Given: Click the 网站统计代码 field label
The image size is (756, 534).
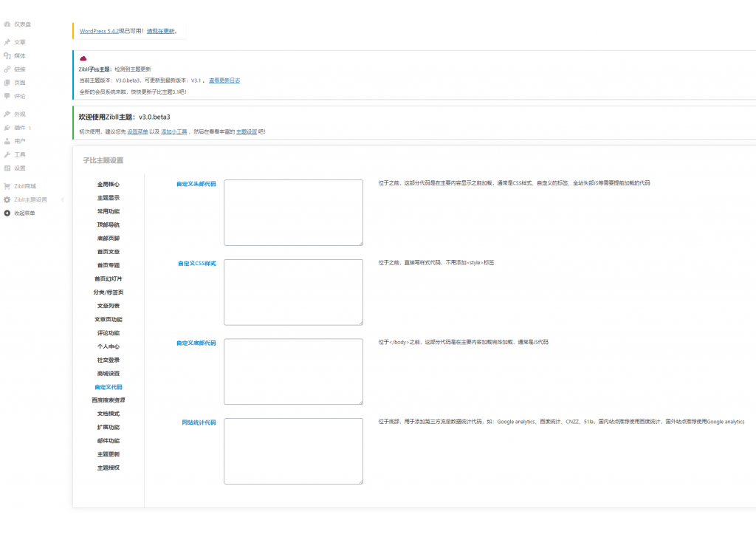Looking at the screenshot, I should (199, 422).
